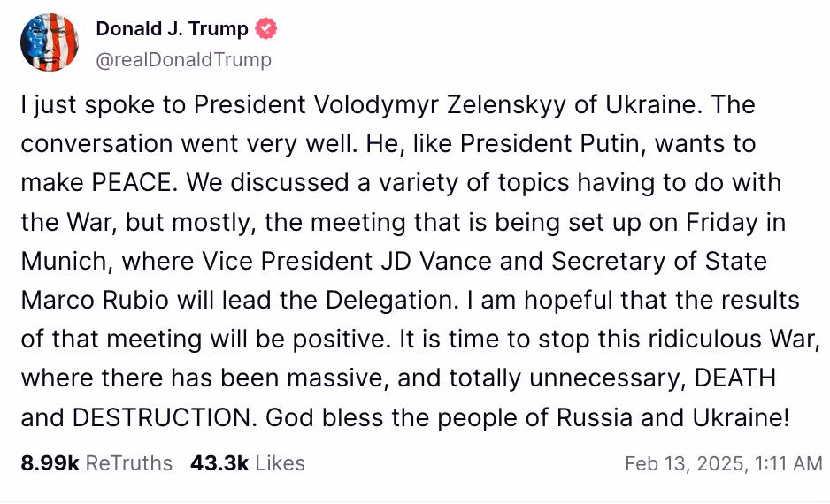The width and height of the screenshot is (830, 504).
Task: Open the Feb 13, 2025 timestamp
Action: [723, 463]
